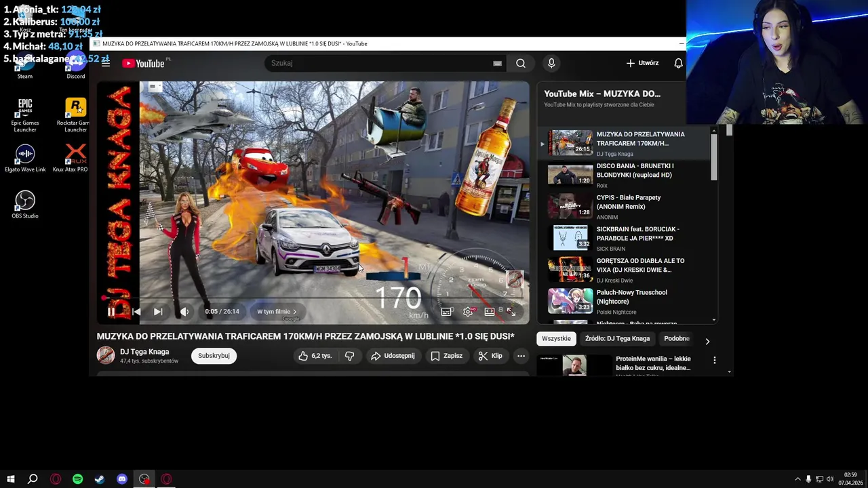Go to the YouTube home logo

tap(144, 63)
